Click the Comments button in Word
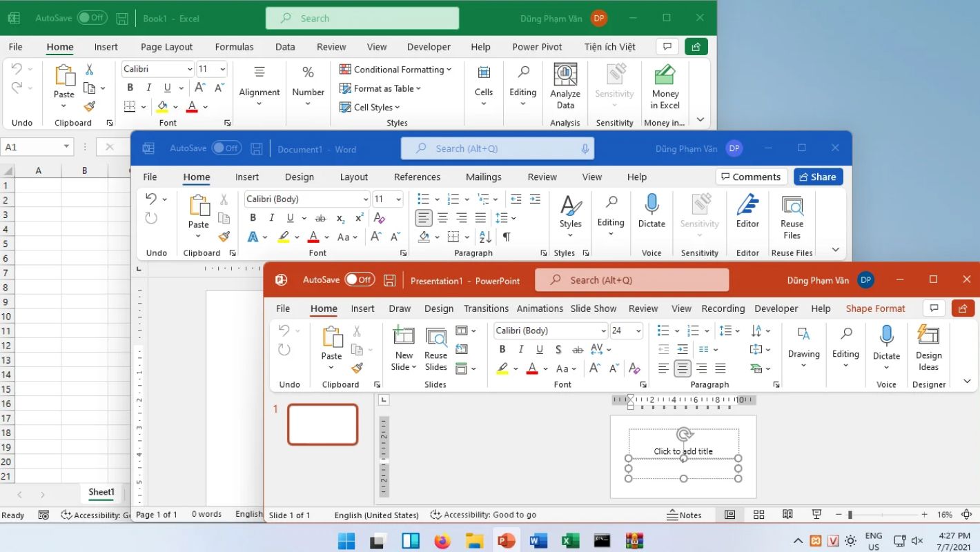 749,177
